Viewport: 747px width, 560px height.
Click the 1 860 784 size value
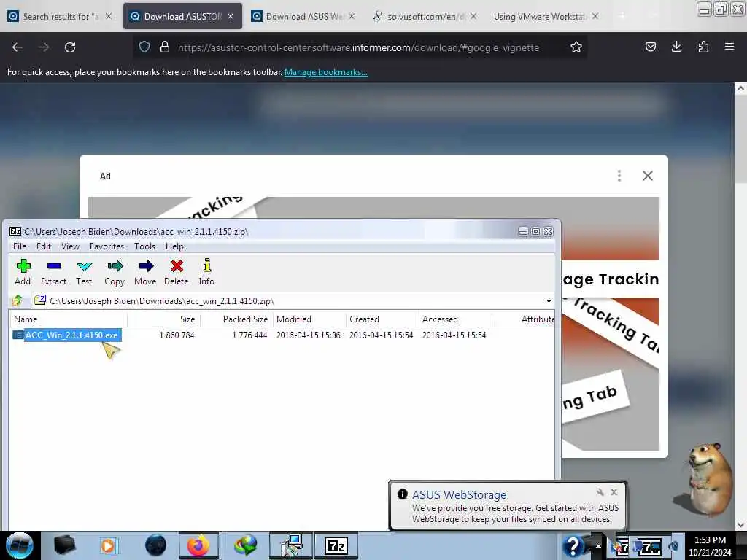177,335
